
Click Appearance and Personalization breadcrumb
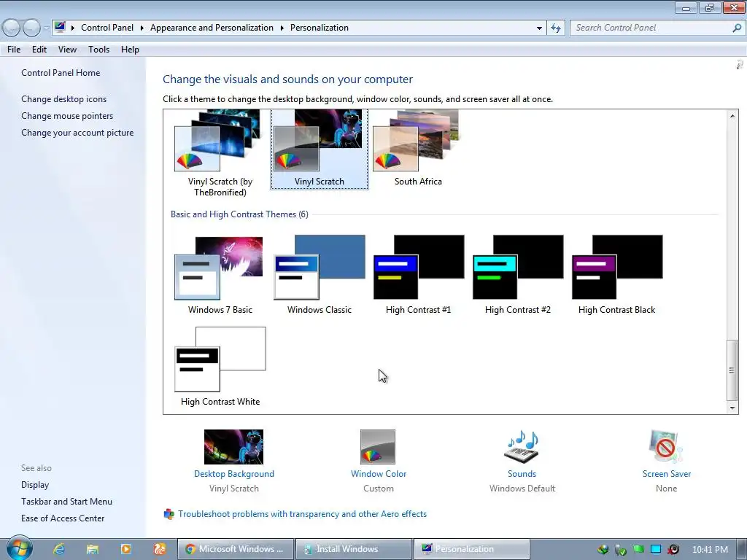coord(212,28)
